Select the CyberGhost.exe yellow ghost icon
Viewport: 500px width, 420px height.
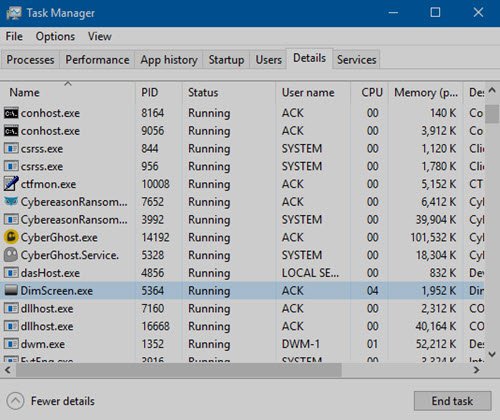(11, 237)
